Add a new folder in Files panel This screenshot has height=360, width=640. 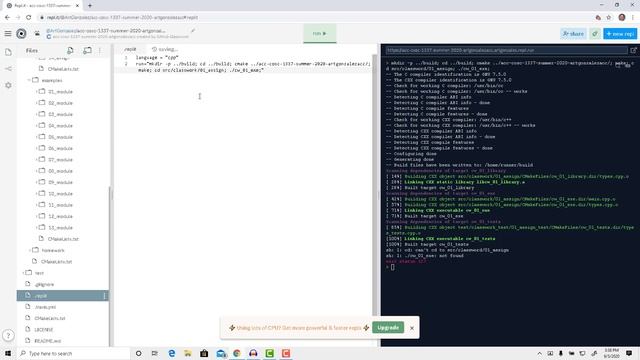[x=87, y=50]
